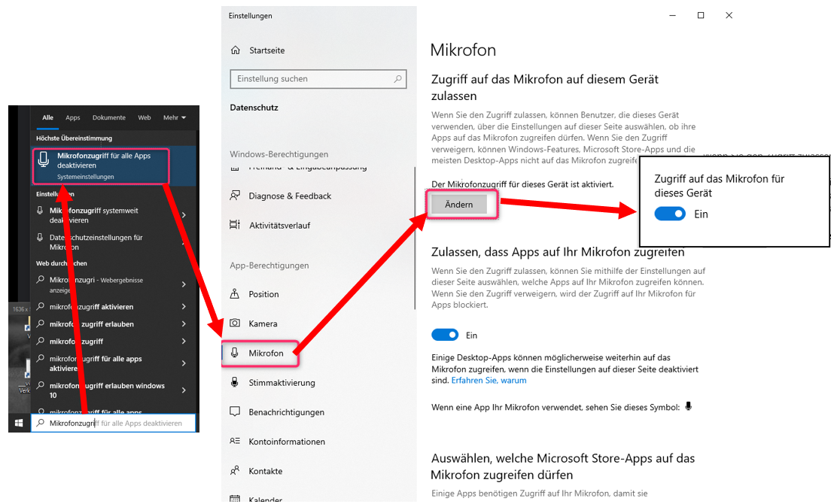Click the taskbar search box with Mikrofonzugriff
This screenshot has height=504, width=831.
(x=114, y=423)
